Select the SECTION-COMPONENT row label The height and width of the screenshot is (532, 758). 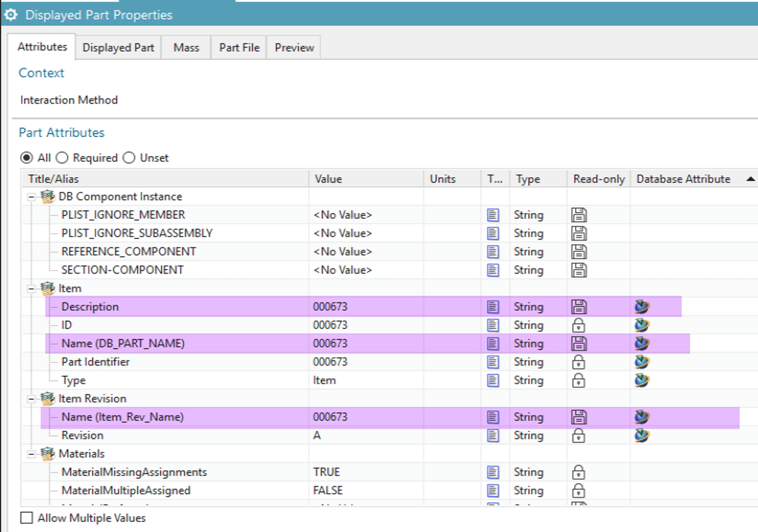pos(122,270)
